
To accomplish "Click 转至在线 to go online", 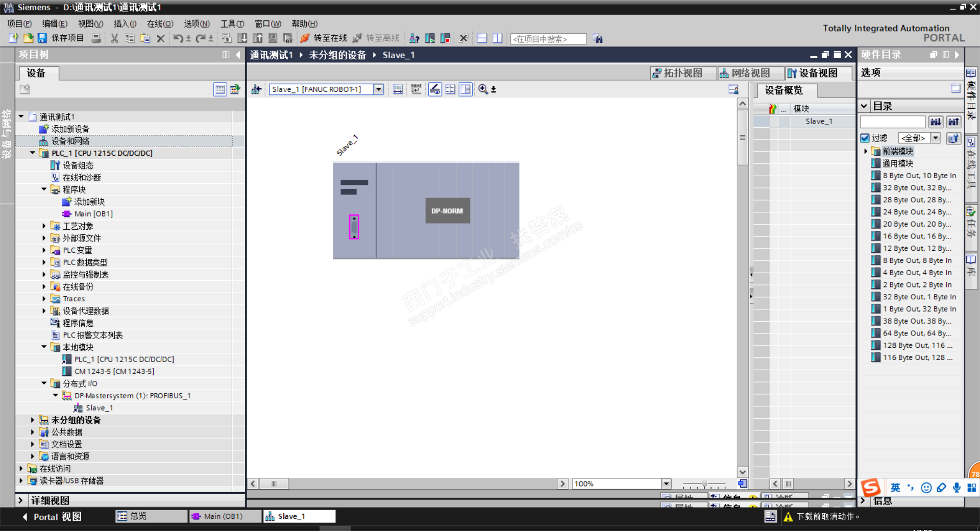I will coord(324,38).
